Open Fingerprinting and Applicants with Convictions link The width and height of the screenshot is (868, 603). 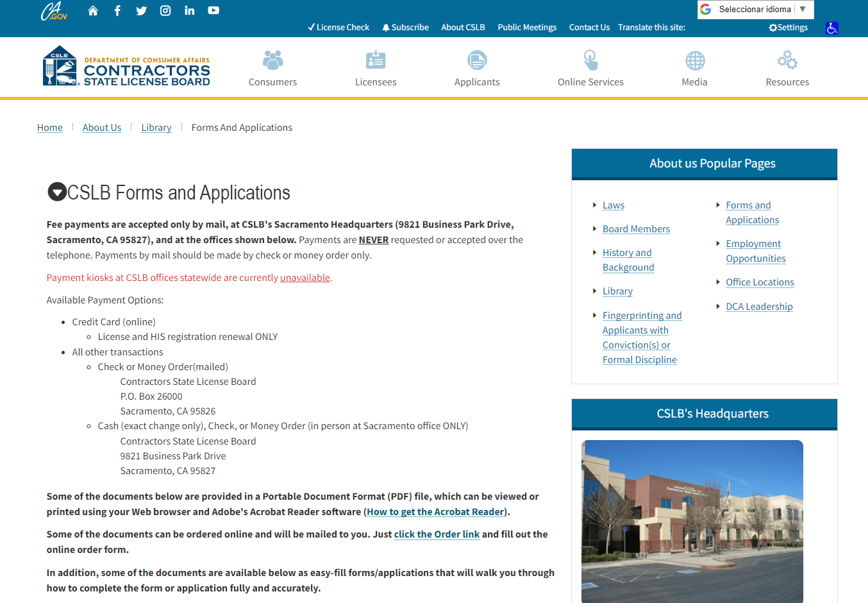(642, 337)
